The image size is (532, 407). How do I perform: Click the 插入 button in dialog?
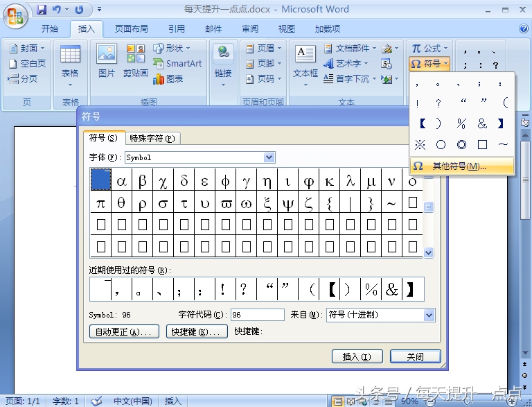point(357,356)
